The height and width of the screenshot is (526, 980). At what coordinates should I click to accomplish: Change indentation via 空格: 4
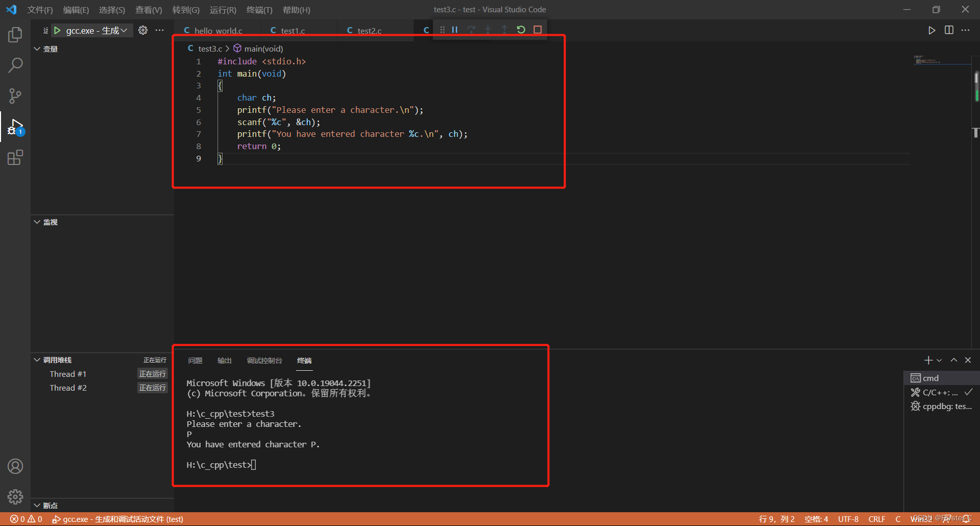(x=816, y=519)
